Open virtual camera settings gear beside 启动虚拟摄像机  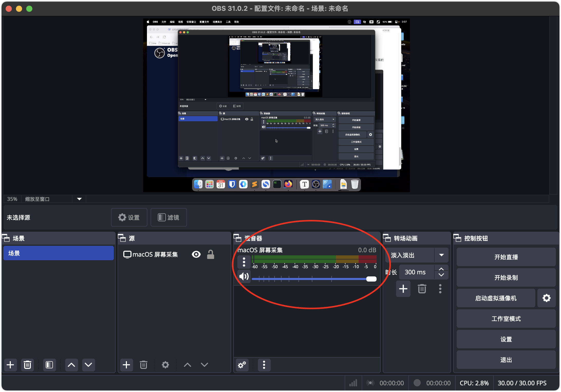tap(547, 298)
